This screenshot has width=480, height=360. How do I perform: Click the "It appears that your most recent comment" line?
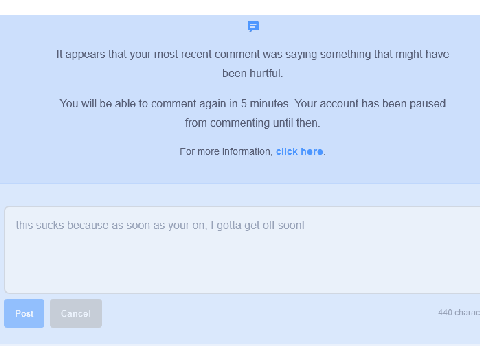click(252, 54)
